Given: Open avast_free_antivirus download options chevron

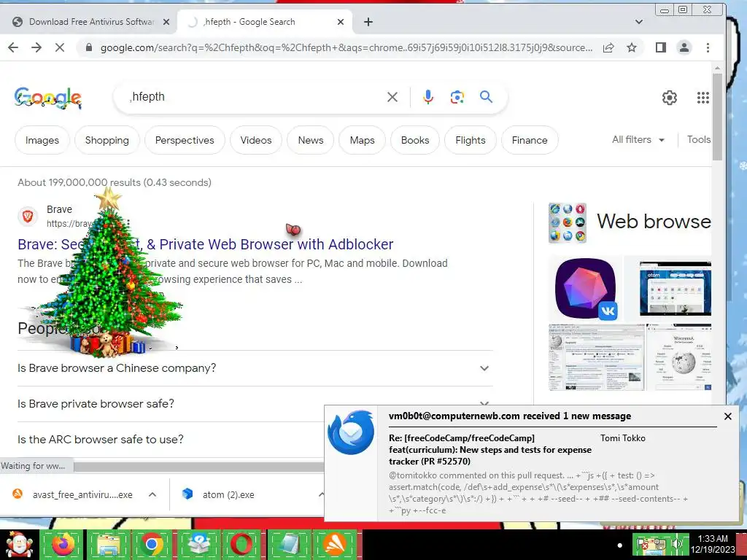Looking at the screenshot, I should 152,495.
